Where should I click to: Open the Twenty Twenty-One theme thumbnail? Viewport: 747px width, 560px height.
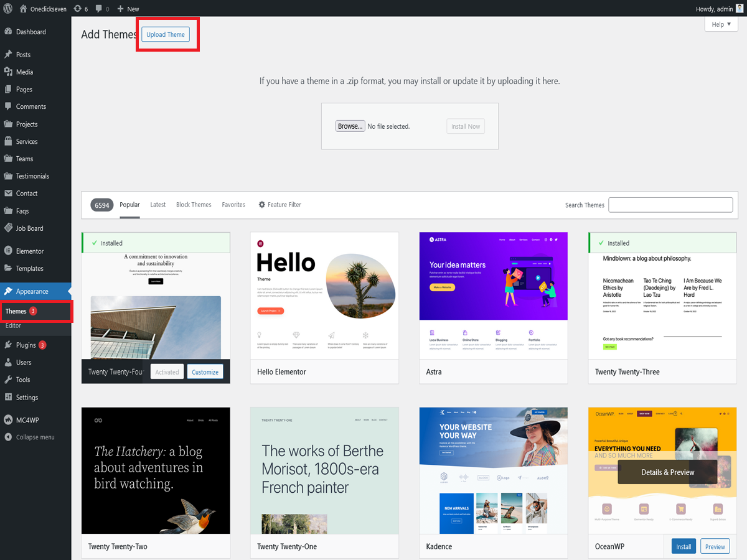click(324, 470)
